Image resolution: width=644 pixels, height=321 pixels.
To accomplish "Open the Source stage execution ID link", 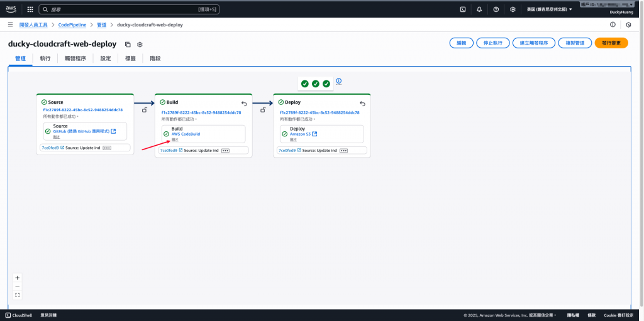I will pos(82,110).
